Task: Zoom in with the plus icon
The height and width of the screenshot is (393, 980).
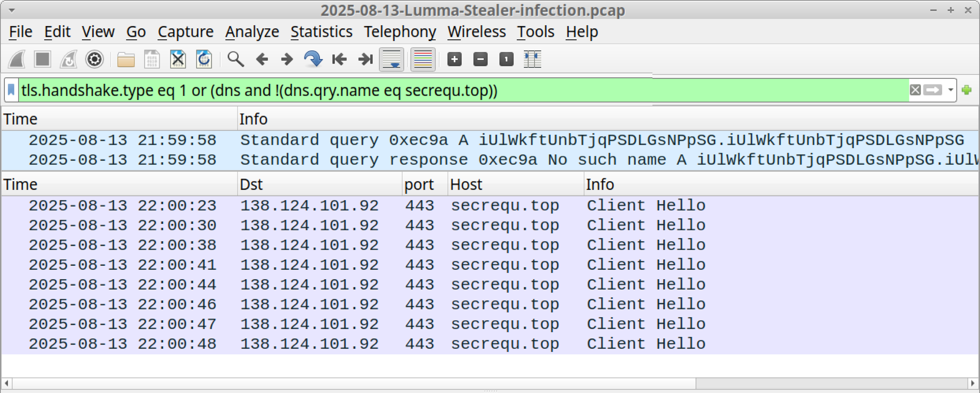Action: click(x=454, y=59)
